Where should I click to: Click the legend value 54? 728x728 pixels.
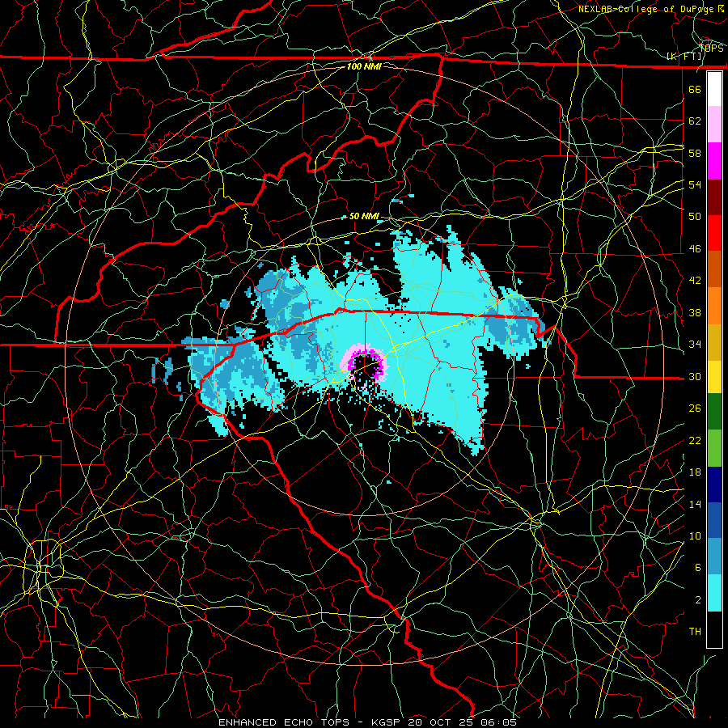pyautogui.click(x=695, y=184)
